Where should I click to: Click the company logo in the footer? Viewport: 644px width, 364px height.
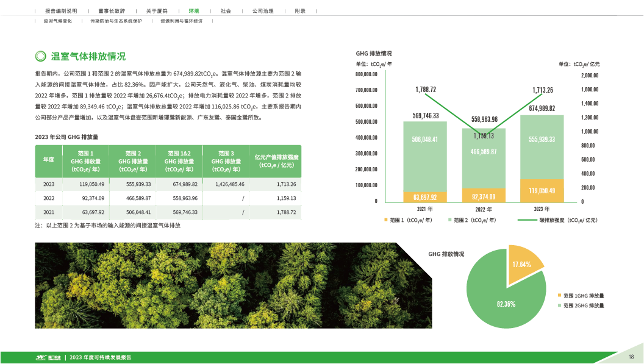point(49,357)
